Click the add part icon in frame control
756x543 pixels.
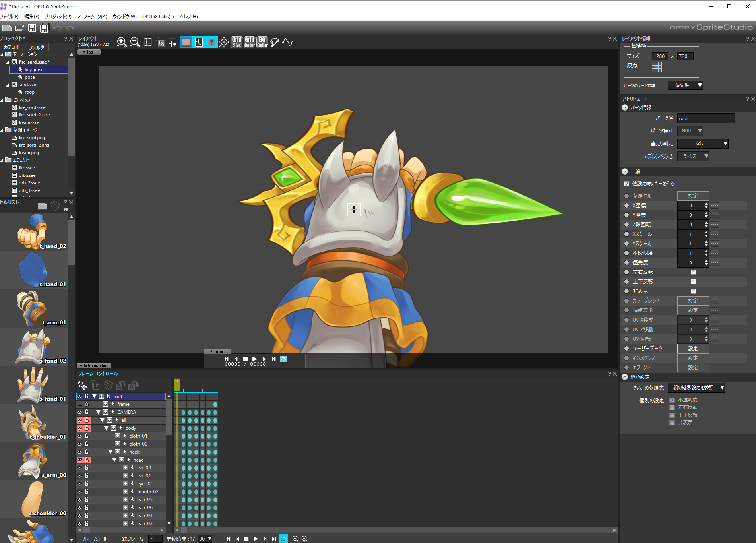tap(82, 385)
